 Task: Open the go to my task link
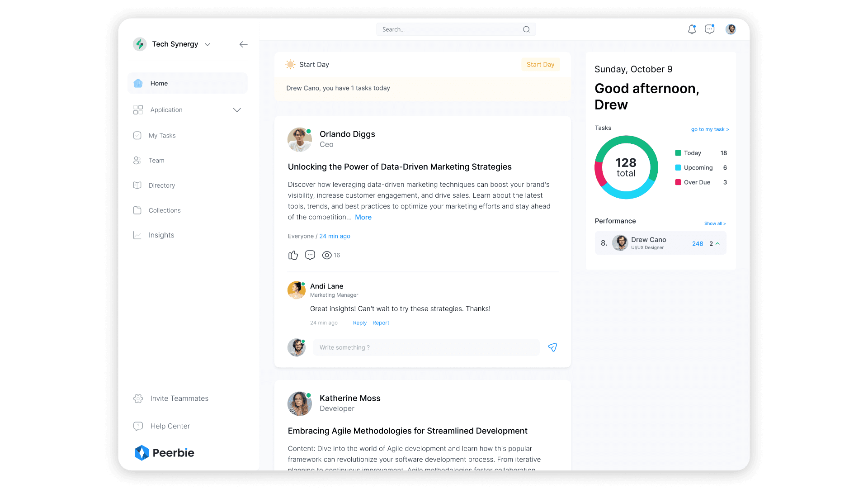tap(710, 129)
